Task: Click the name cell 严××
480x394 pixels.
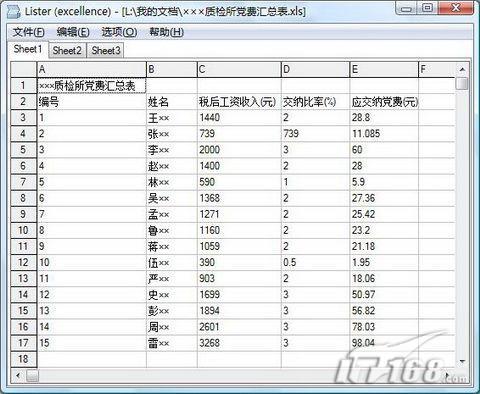Action: (x=172, y=279)
